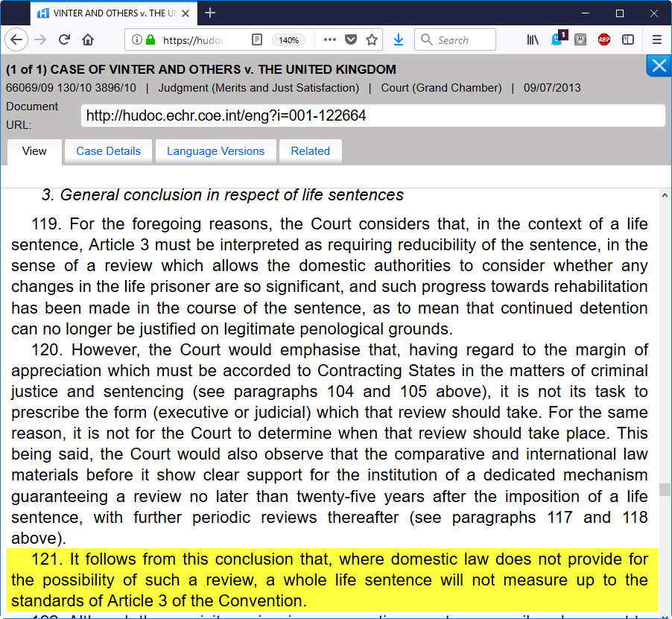Open the Firefox hamburger menu
Image resolution: width=672 pixels, height=619 pixels.
pyautogui.click(x=657, y=39)
